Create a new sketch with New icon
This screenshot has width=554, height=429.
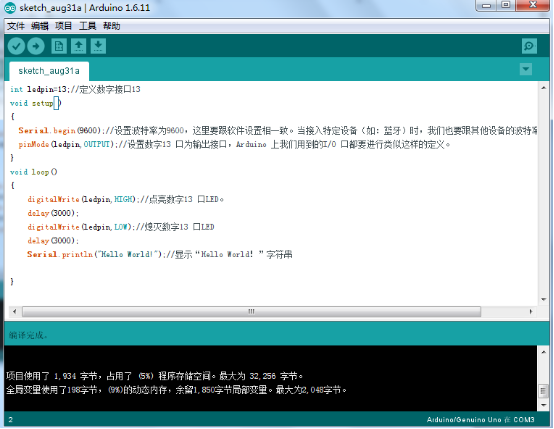59,46
